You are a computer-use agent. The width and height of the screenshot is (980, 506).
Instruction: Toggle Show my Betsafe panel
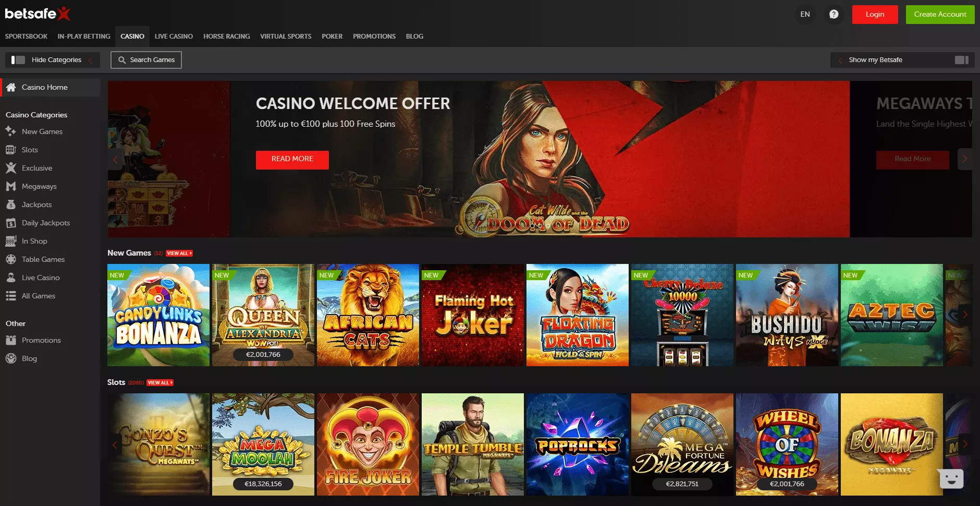tap(962, 60)
